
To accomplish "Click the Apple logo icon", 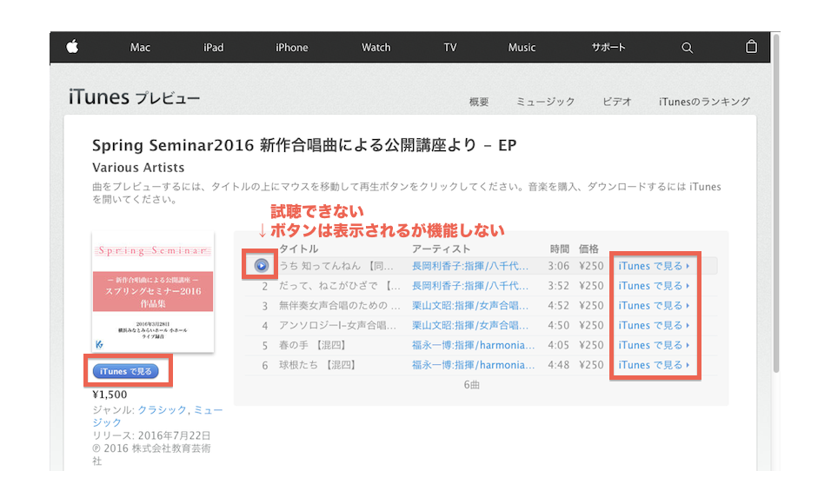I will (73, 47).
